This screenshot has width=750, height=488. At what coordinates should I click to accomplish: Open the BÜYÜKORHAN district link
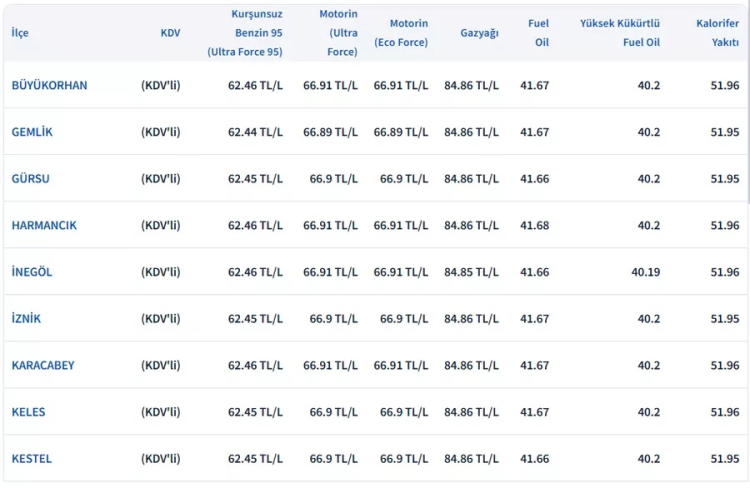coord(49,85)
